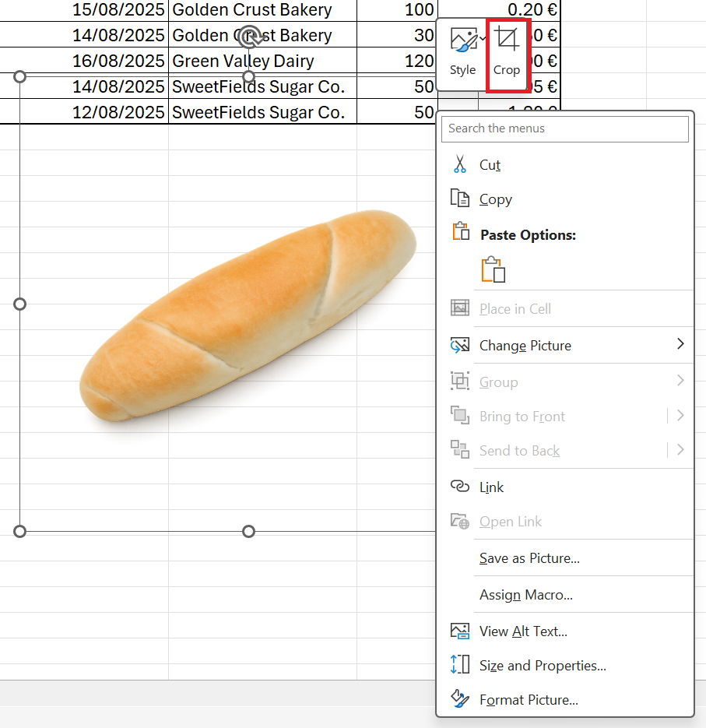Image resolution: width=706 pixels, height=728 pixels.
Task: Select Place in Cell menu entry
Action: coord(565,309)
